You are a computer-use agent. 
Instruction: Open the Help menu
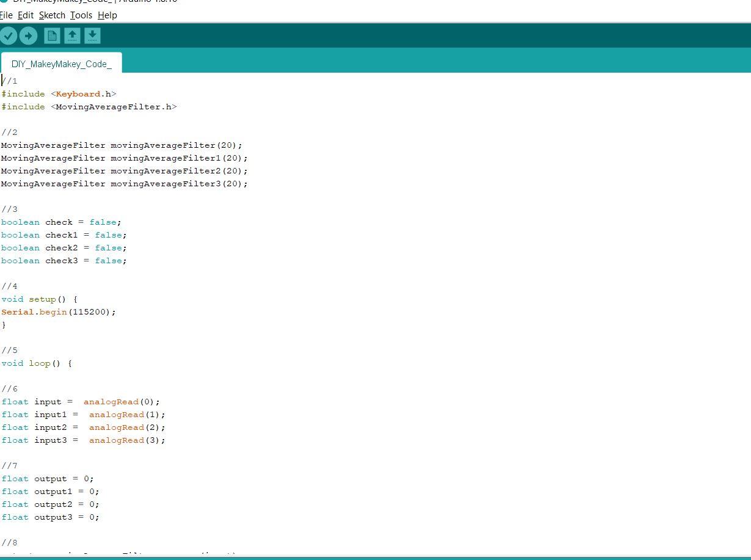(x=107, y=15)
